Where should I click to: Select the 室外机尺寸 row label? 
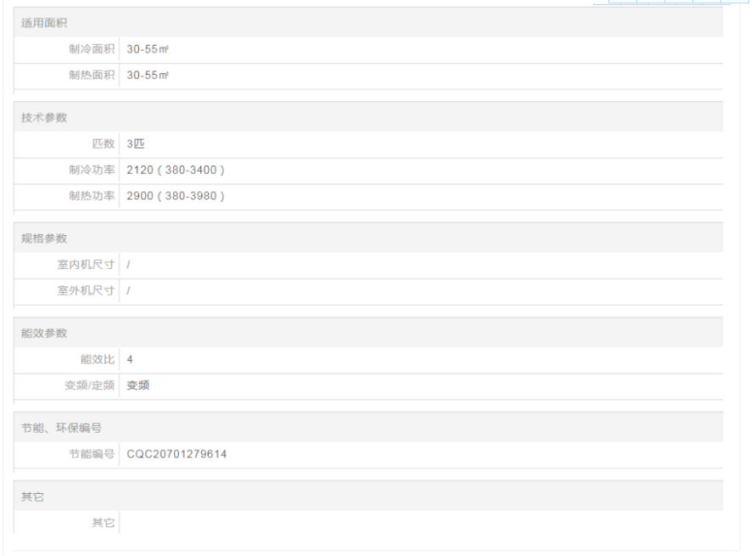click(86, 291)
